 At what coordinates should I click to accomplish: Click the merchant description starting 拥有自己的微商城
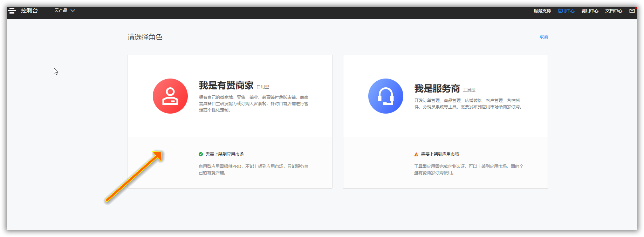pyautogui.click(x=254, y=104)
